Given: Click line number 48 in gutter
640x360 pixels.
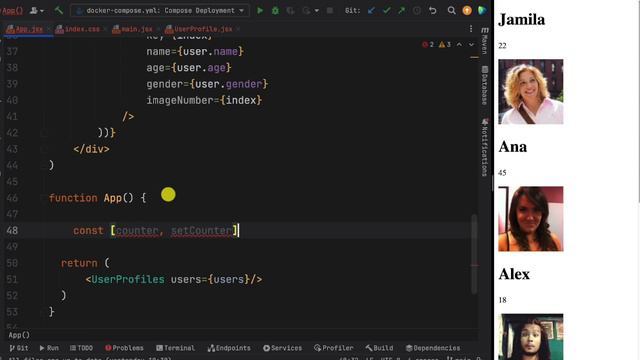Looking at the screenshot, I should coord(12,230).
